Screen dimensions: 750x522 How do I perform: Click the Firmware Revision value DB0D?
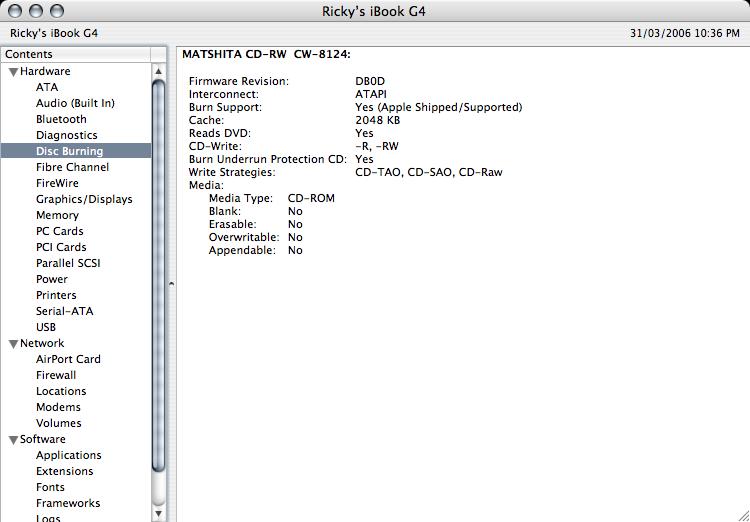click(x=370, y=81)
